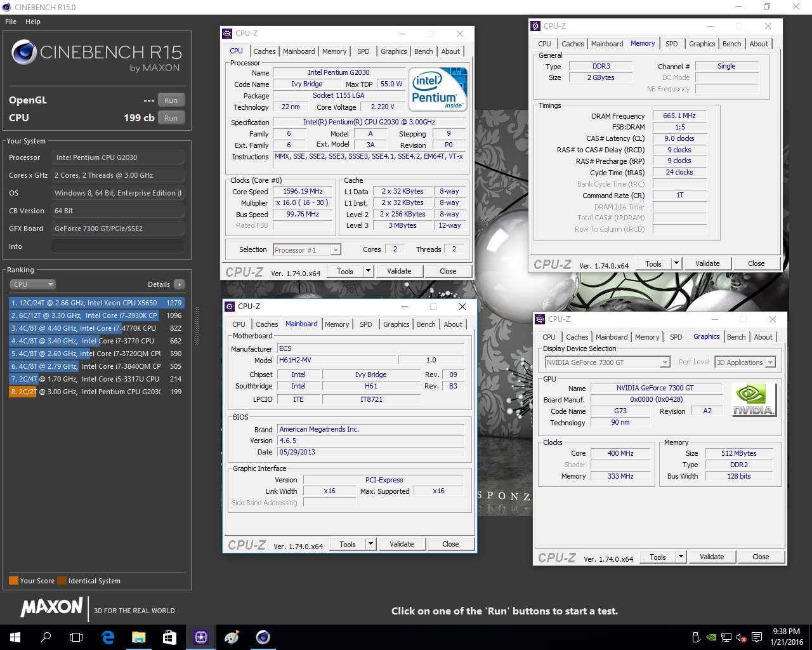Run the OpenGL benchmark test
812x650 pixels.
coord(171,100)
